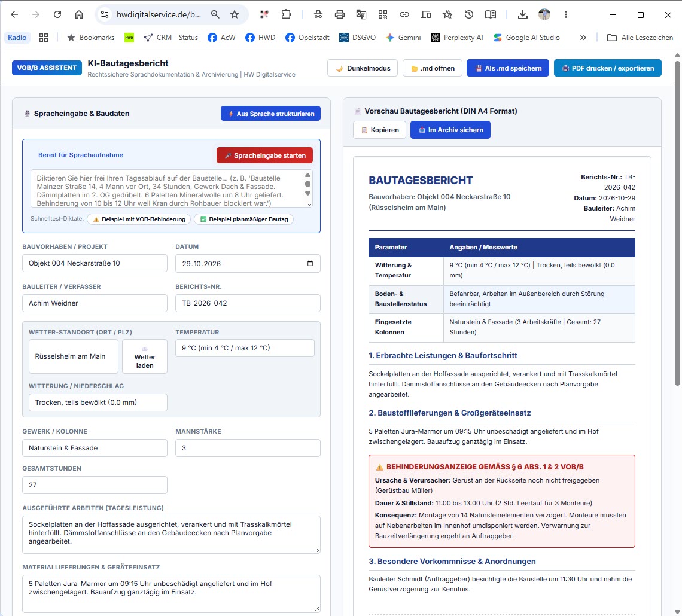Open the DSGVO bookmark
The height and width of the screenshot is (616, 682).
pos(357,38)
